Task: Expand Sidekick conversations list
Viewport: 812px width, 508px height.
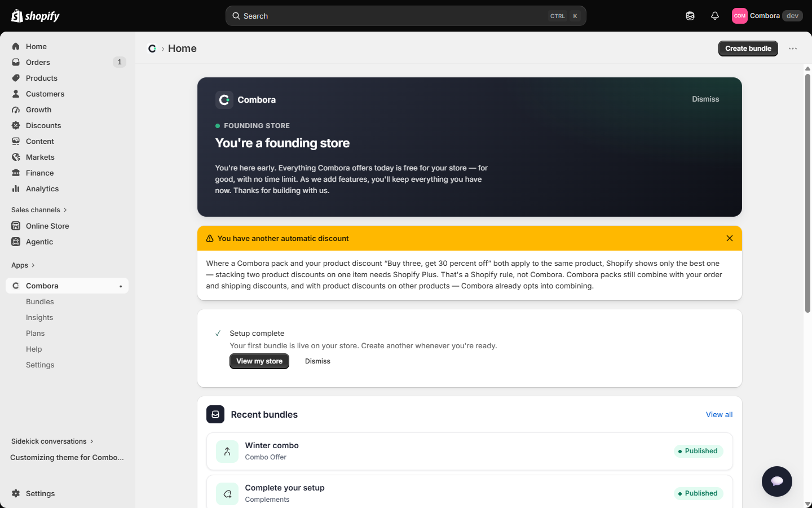Action: (x=52, y=441)
